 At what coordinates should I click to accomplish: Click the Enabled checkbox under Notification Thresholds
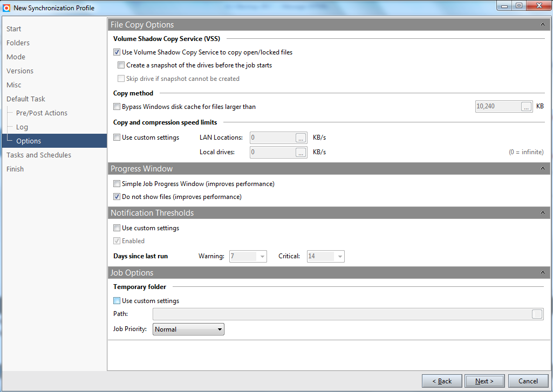click(117, 241)
